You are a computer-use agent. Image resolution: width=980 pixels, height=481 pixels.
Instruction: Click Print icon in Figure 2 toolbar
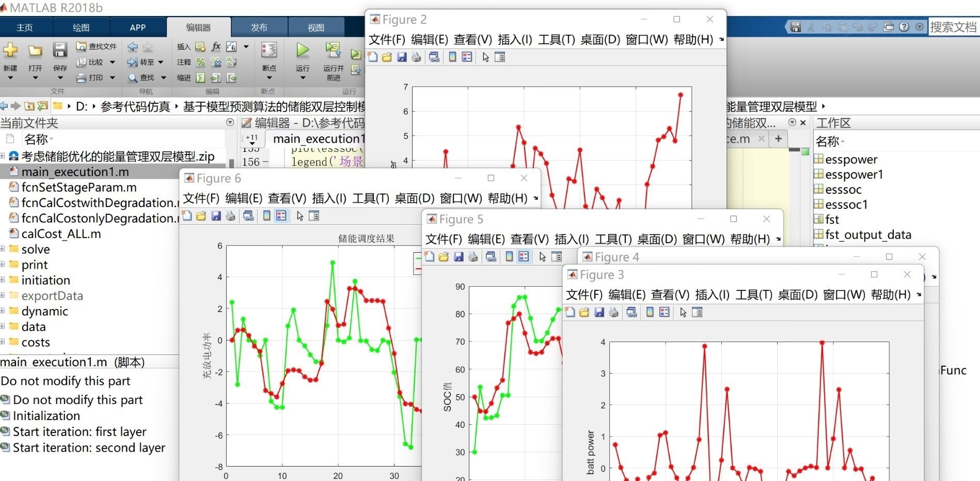click(416, 57)
